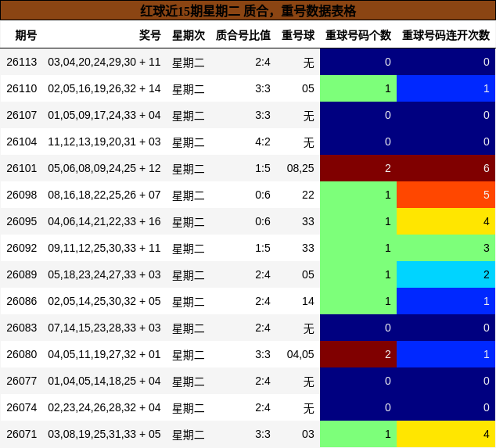
Task: Select issue number 26080
Action: coord(21,354)
